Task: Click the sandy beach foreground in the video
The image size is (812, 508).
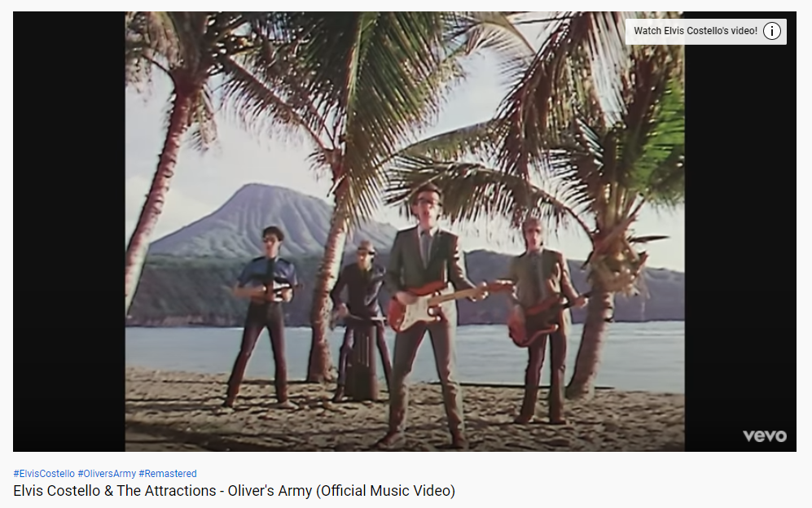Action: coord(404,414)
